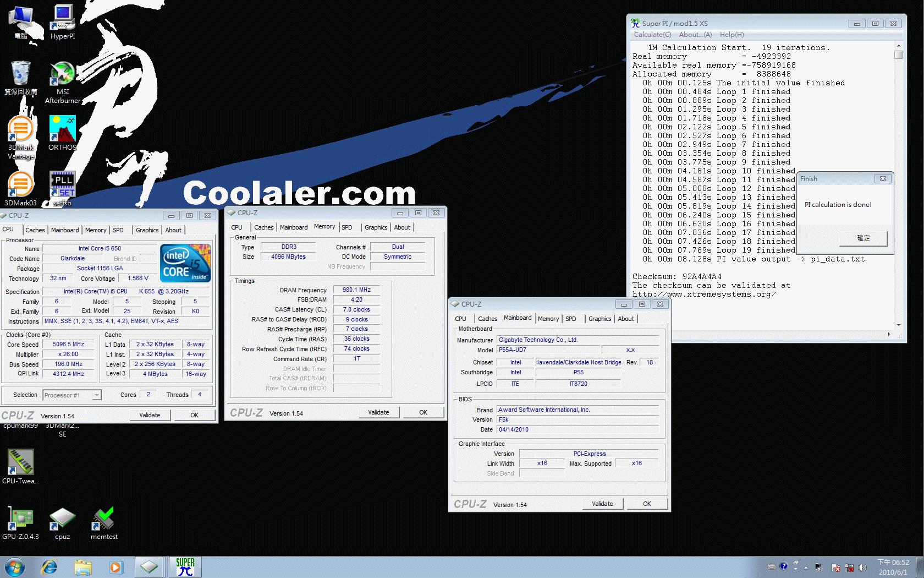Switch to Caches tab in left CPU-Z window
The image size is (924, 578).
click(x=35, y=230)
